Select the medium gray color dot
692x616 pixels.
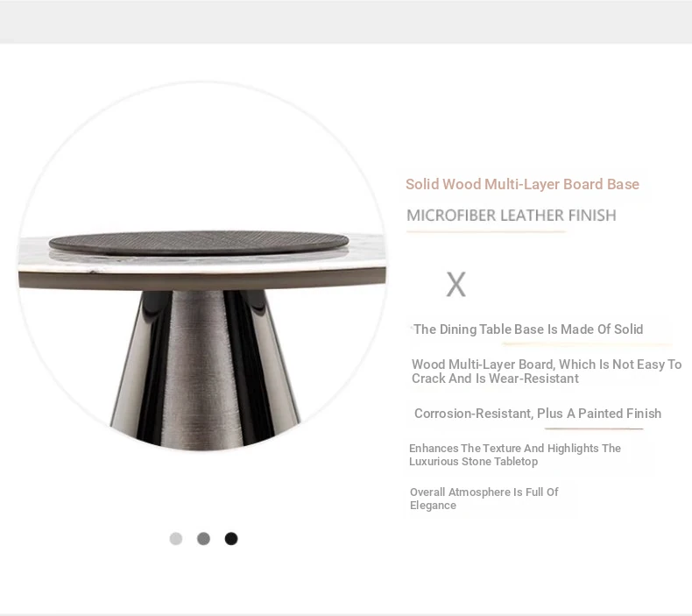[x=203, y=539]
